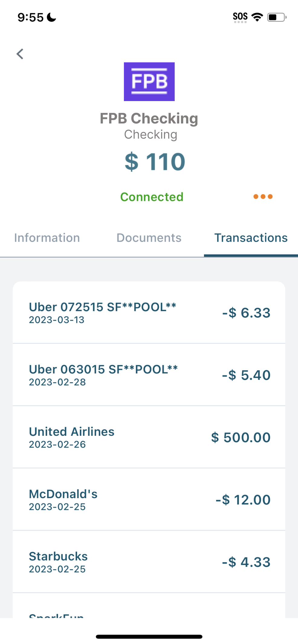298x644 pixels.
Task: Tap the moon focus mode icon
Action: pos(52,18)
